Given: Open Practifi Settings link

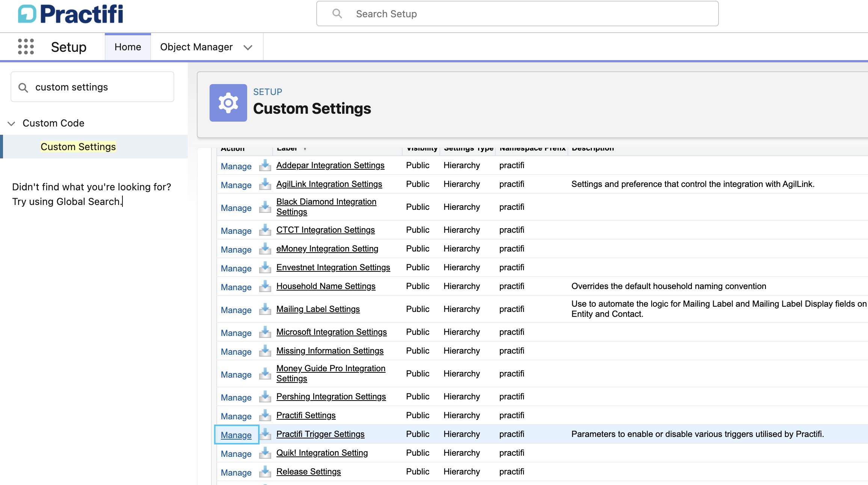Looking at the screenshot, I should [x=306, y=415].
